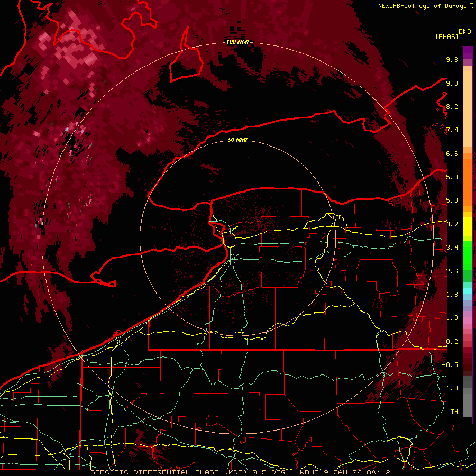Select the 3.4 legend value
The width and height of the screenshot is (476, 476).
(452, 248)
